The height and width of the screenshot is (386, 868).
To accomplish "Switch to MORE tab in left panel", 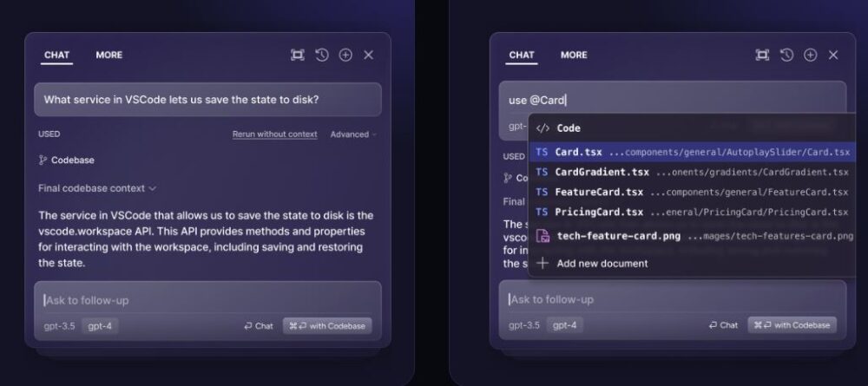I will [x=109, y=55].
